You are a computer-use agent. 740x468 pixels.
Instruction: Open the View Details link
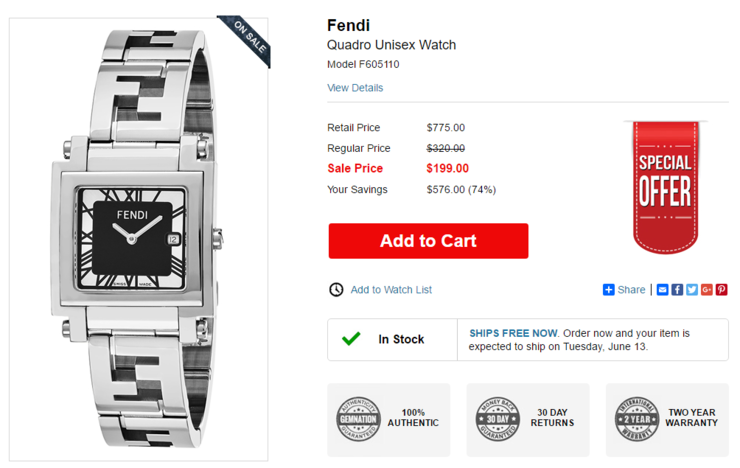[355, 88]
